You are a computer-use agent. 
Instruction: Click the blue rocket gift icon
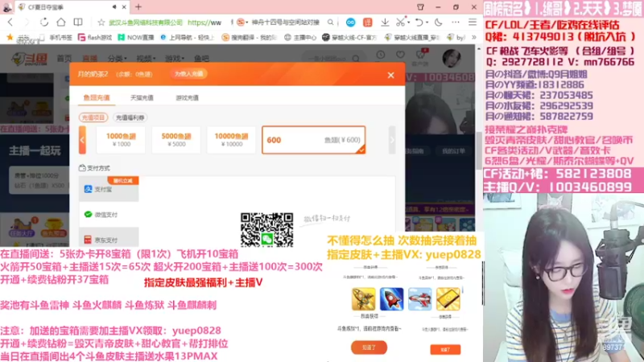click(x=391, y=298)
